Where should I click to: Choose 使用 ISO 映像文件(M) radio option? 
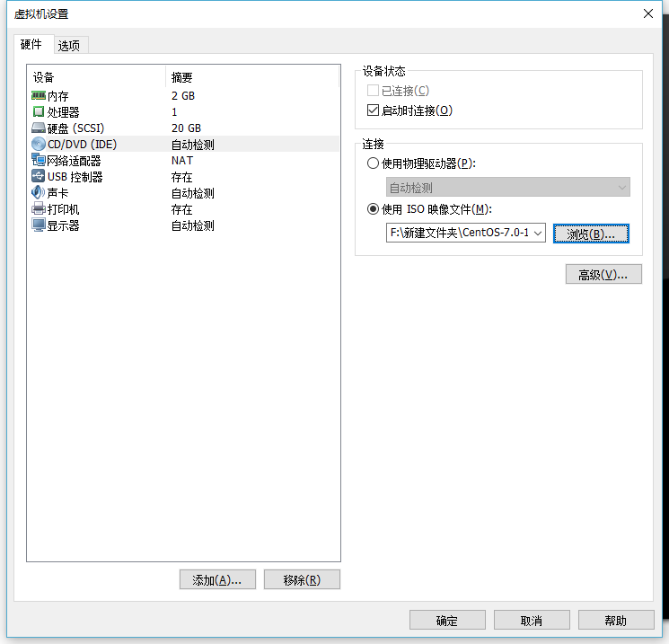tap(373, 209)
